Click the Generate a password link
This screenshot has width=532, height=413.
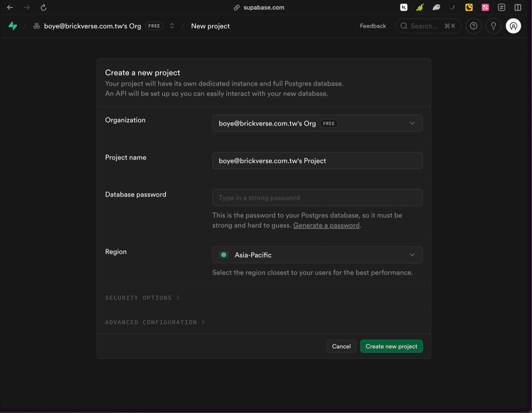pos(326,225)
